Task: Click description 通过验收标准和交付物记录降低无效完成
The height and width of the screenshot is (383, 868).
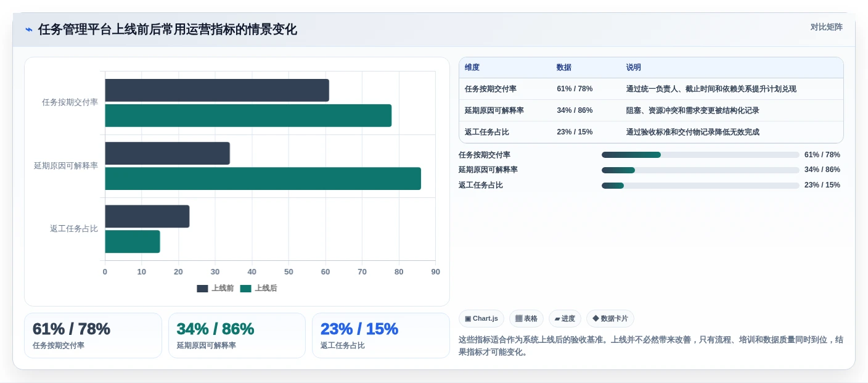Action: pyautogui.click(x=693, y=132)
